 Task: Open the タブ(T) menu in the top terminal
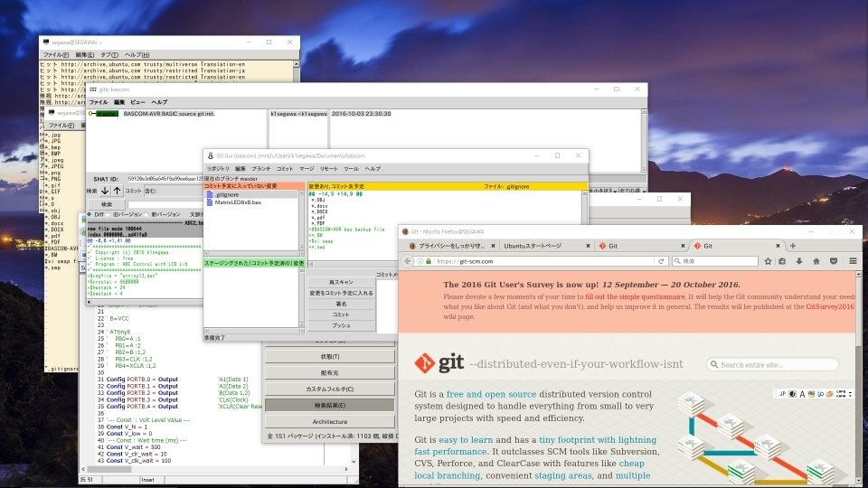point(109,55)
